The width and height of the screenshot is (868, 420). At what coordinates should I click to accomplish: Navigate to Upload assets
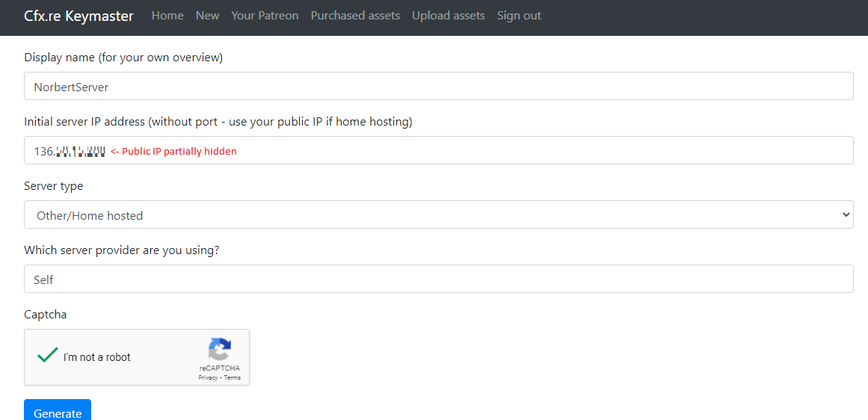(448, 16)
